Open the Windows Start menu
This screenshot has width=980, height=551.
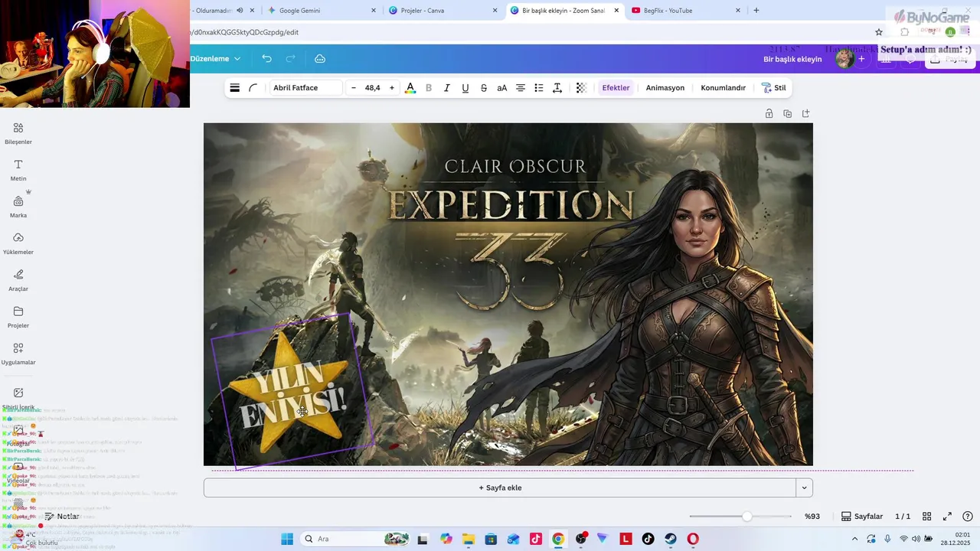click(x=287, y=539)
